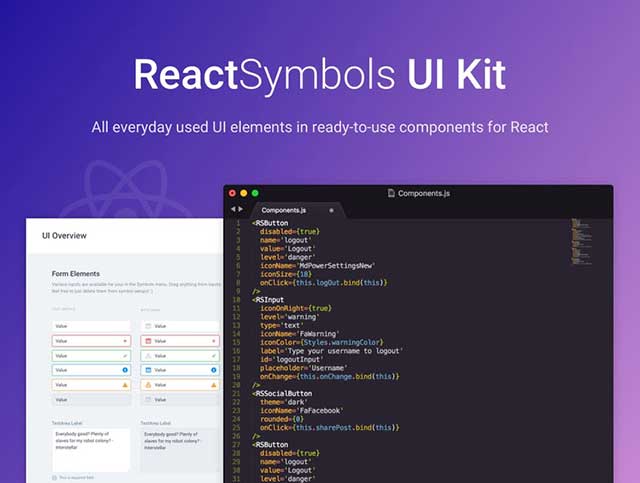640x483 pixels.
Task: Focus the left blue-bordered Value input
Action: coord(91,370)
